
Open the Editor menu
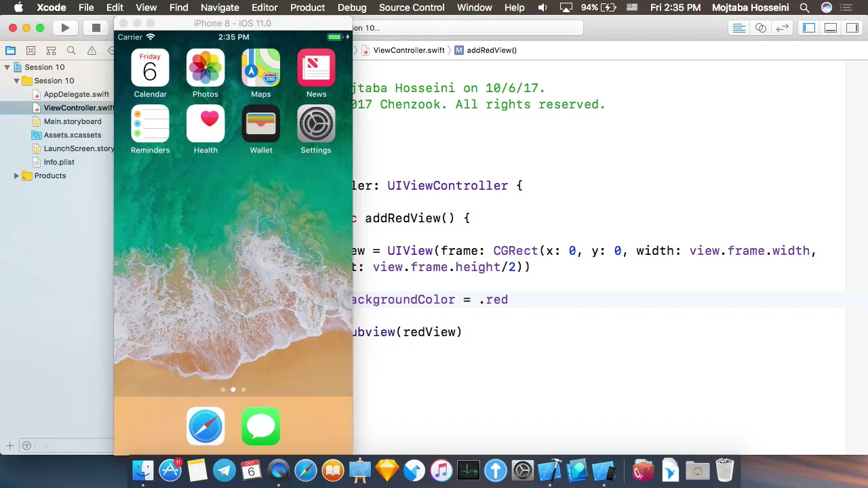pyautogui.click(x=264, y=7)
